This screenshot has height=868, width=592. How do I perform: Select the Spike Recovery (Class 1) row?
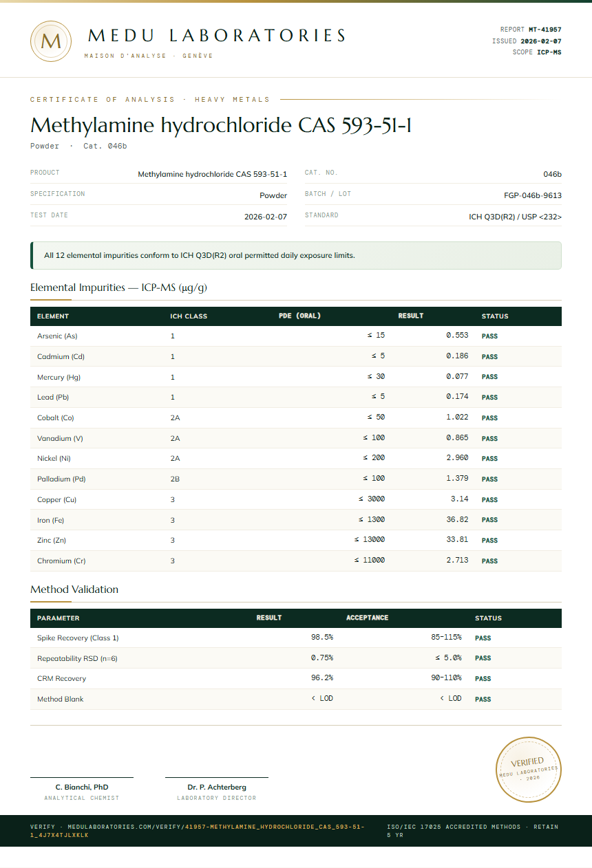pos(296,638)
